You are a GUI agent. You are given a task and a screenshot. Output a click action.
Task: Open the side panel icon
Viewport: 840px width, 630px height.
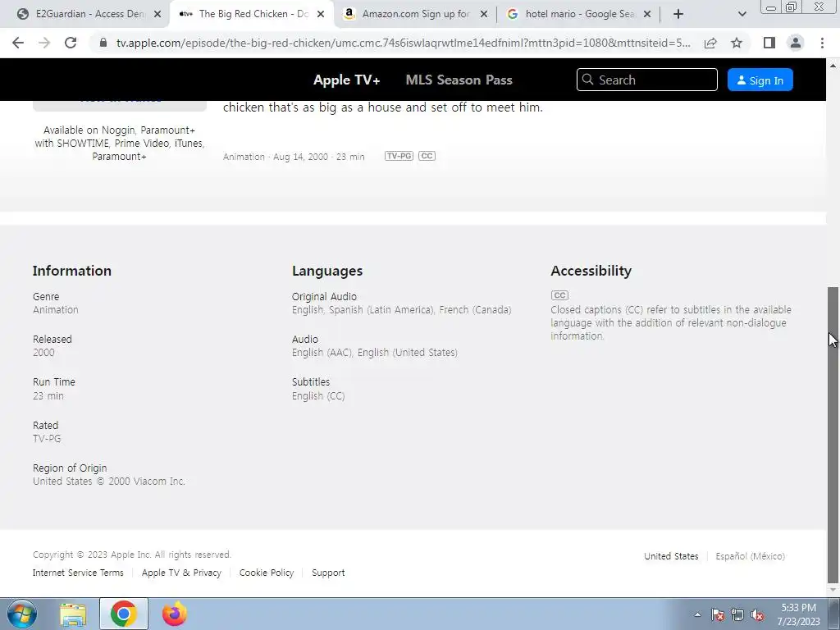click(x=769, y=43)
